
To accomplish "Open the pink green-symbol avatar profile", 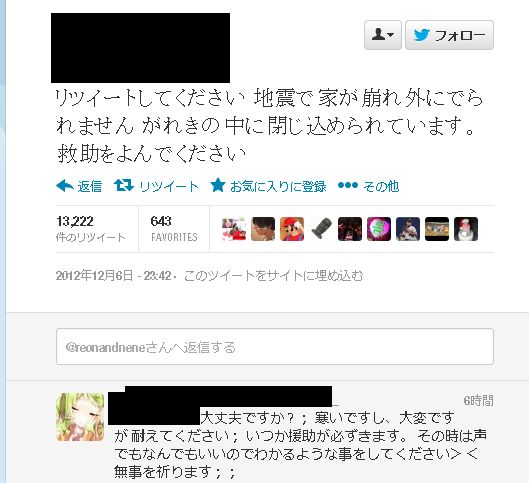I will click(x=379, y=229).
